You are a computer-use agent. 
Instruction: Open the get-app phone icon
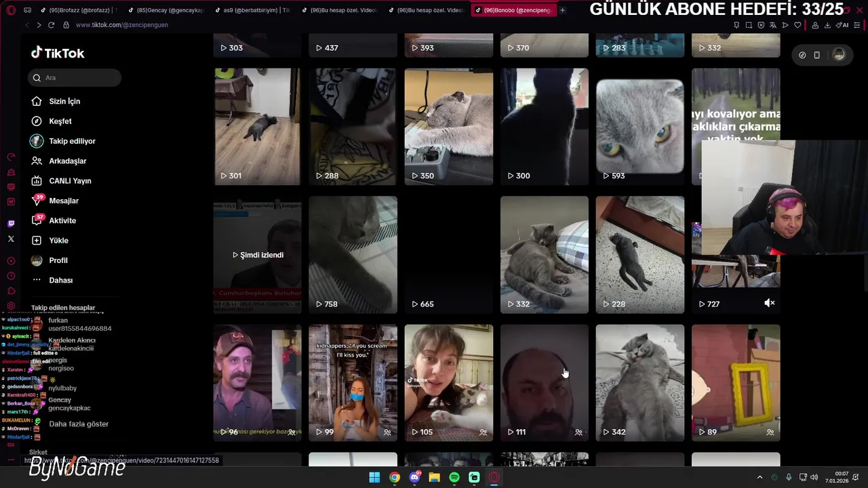(816, 55)
